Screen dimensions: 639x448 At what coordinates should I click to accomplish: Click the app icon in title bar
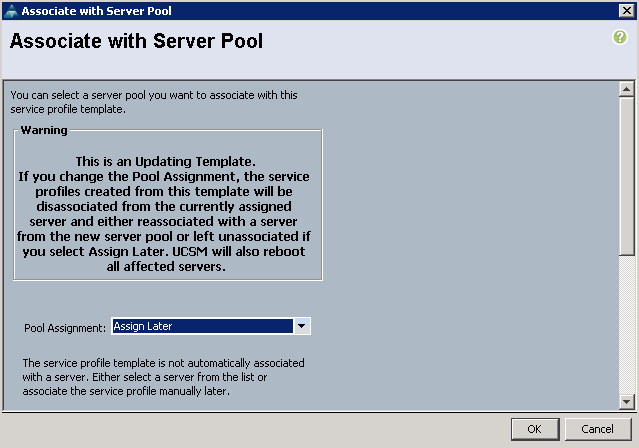point(11,11)
